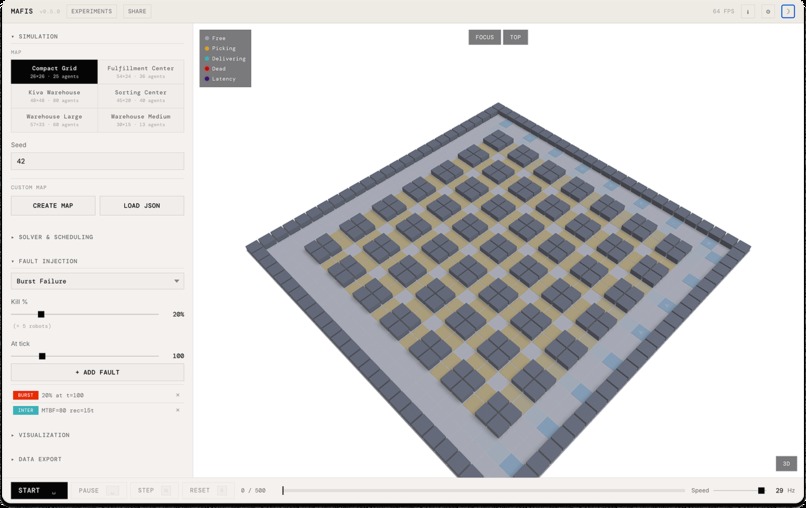This screenshot has height=508, width=806.
Task: Start the simulation
Action: 39,491
